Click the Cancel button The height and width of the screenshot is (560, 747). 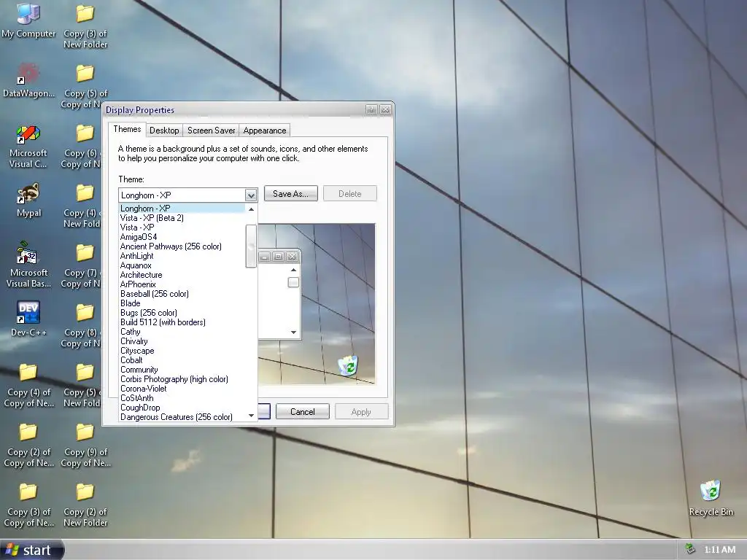[x=303, y=412]
